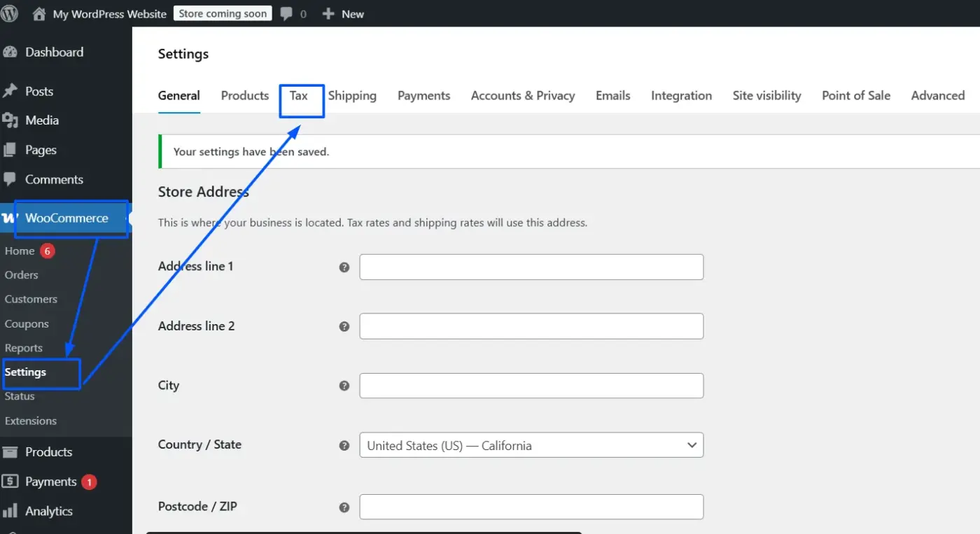Click the Payments dollar icon in sidebar
Image resolution: width=980 pixels, height=534 pixels.
10,482
